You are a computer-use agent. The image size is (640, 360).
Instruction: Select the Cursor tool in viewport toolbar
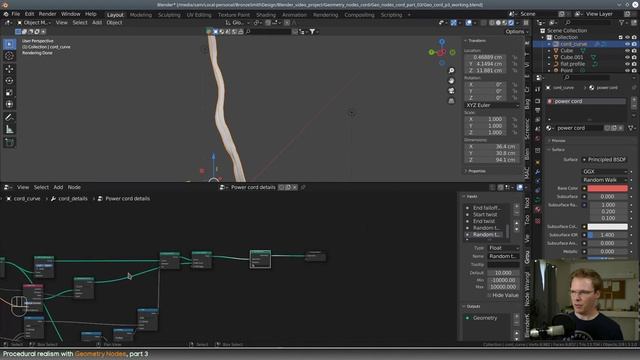(x=9, y=56)
